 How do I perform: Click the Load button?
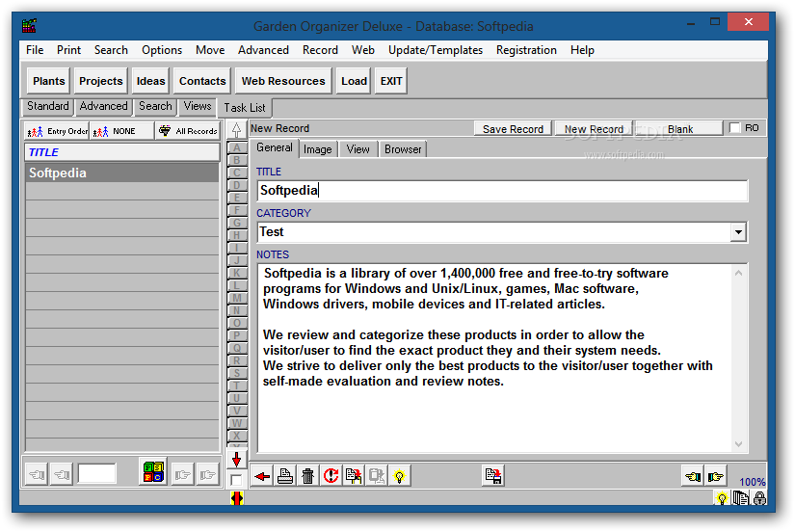pos(354,81)
